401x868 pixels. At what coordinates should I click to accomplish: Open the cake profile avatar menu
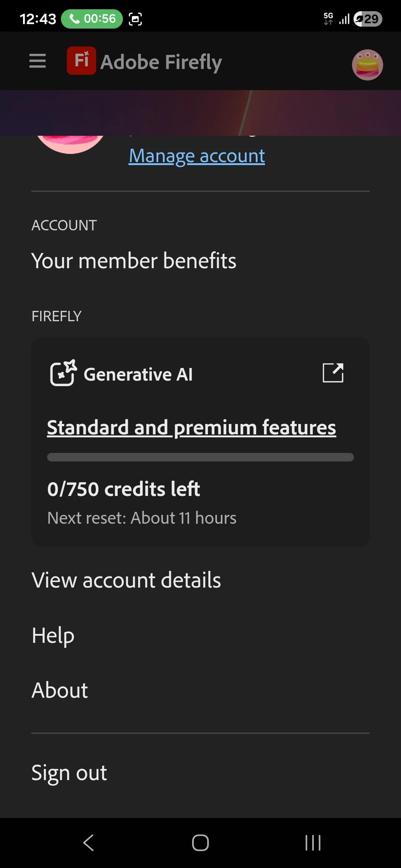pyautogui.click(x=367, y=65)
